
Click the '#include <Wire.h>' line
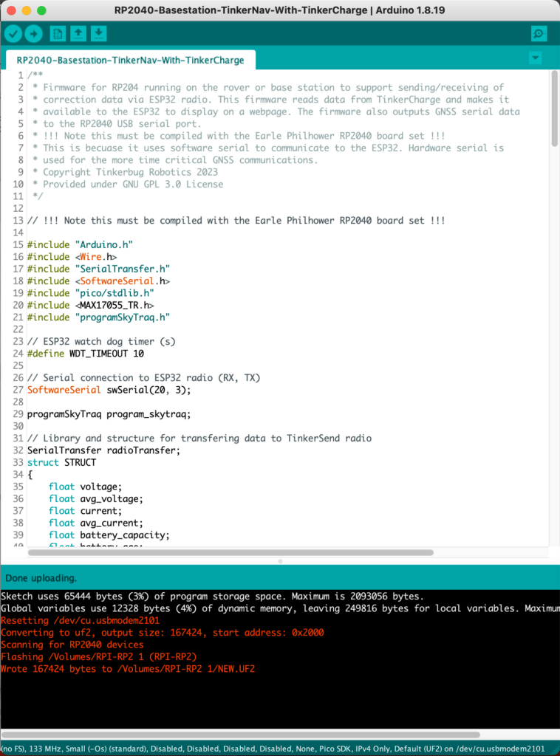[x=72, y=256]
